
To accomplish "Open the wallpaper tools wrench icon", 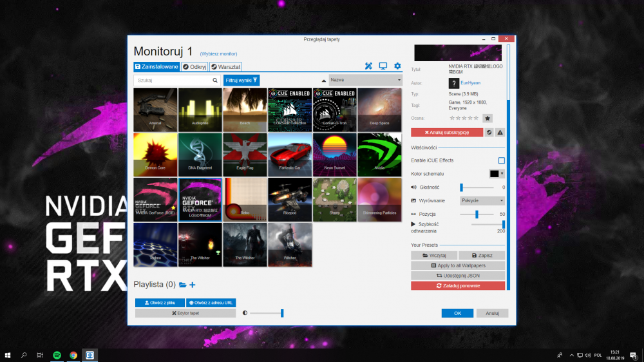I will [x=368, y=66].
